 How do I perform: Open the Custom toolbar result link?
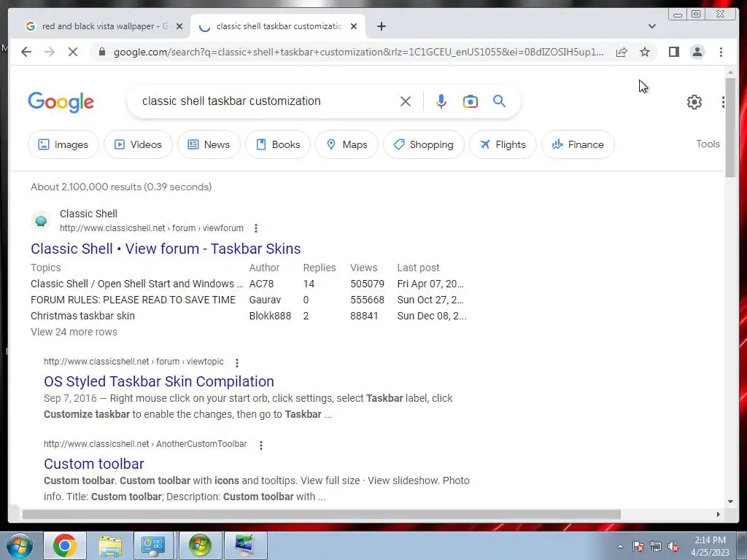[x=94, y=464]
